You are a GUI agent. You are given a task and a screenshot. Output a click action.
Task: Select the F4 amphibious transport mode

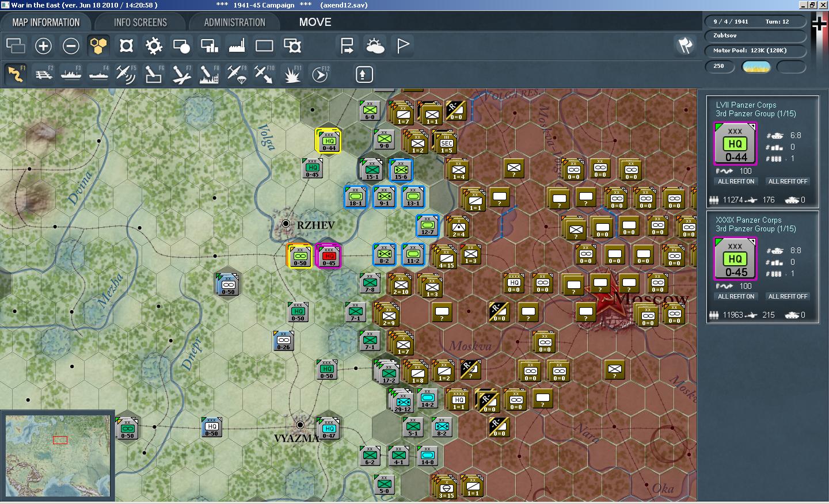[98, 74]
